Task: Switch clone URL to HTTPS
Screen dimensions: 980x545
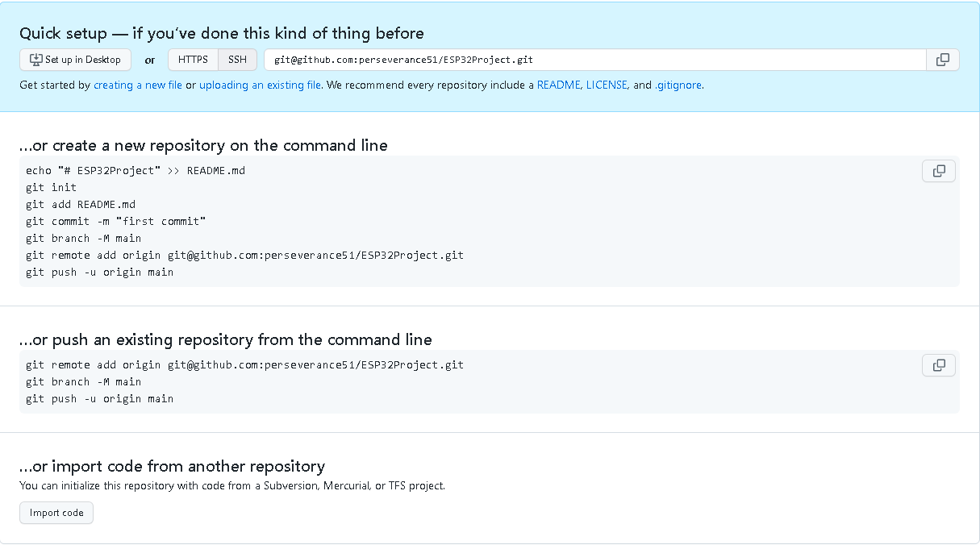Action: (193, 60)
